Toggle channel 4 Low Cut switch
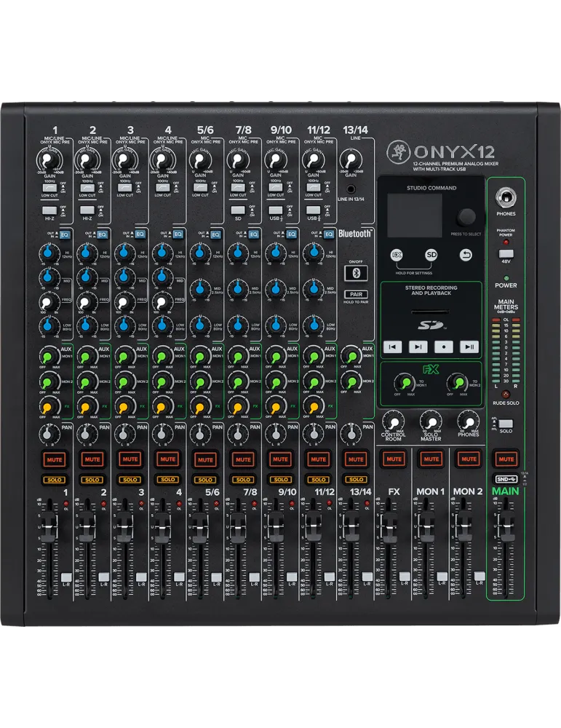 pos(162,188)
